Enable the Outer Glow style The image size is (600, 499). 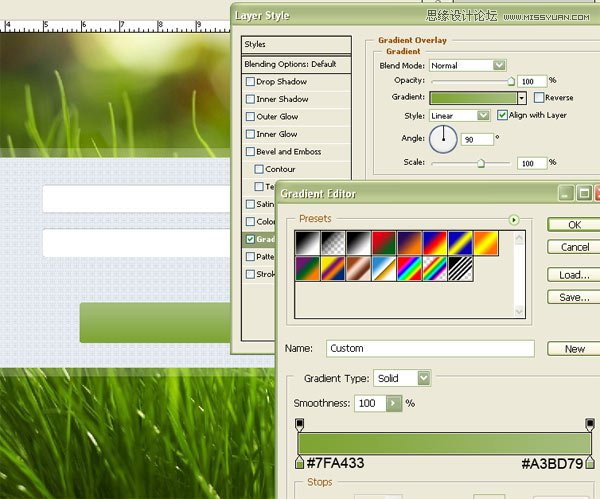pos(250,116)
